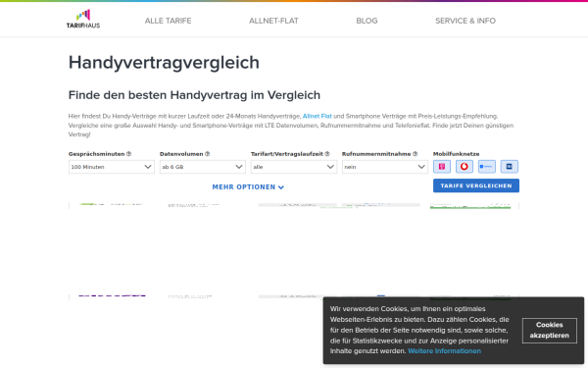Viewport: 588px width, 368px height.
Task: Open the ALLE TARIFE menu
Action: tap(168, 21)
